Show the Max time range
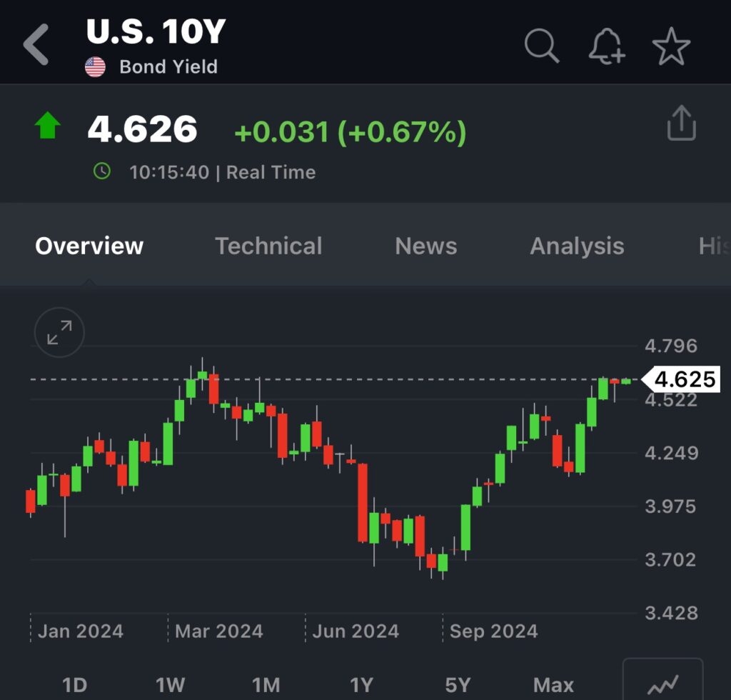 tap(553, 686)
